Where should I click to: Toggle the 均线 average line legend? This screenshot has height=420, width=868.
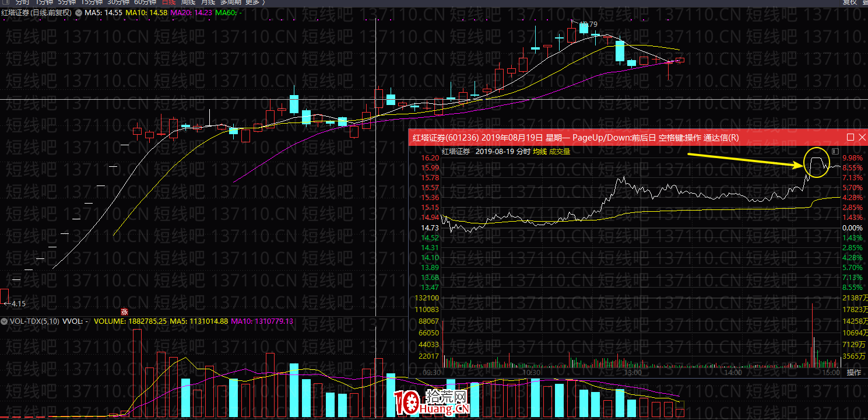coord(540,152)
